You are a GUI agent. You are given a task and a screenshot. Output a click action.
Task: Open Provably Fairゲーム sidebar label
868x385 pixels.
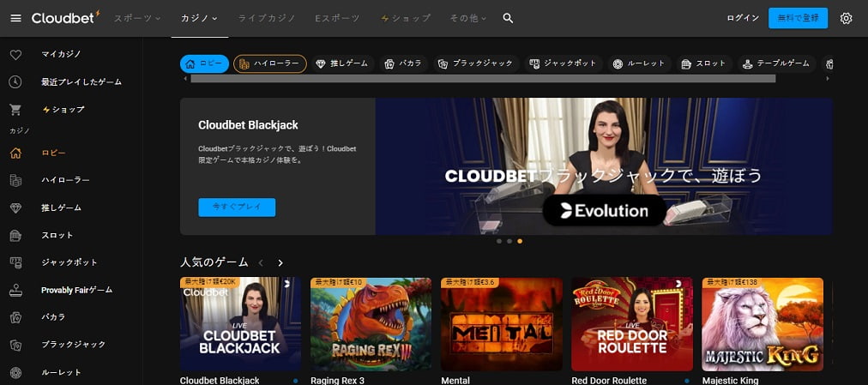[x=77, y=290]
